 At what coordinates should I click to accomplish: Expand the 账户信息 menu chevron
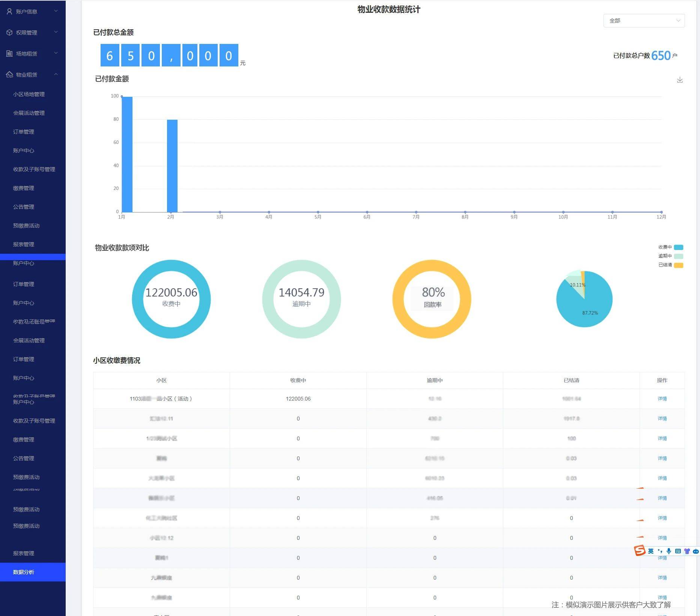(x=56, y=11)
